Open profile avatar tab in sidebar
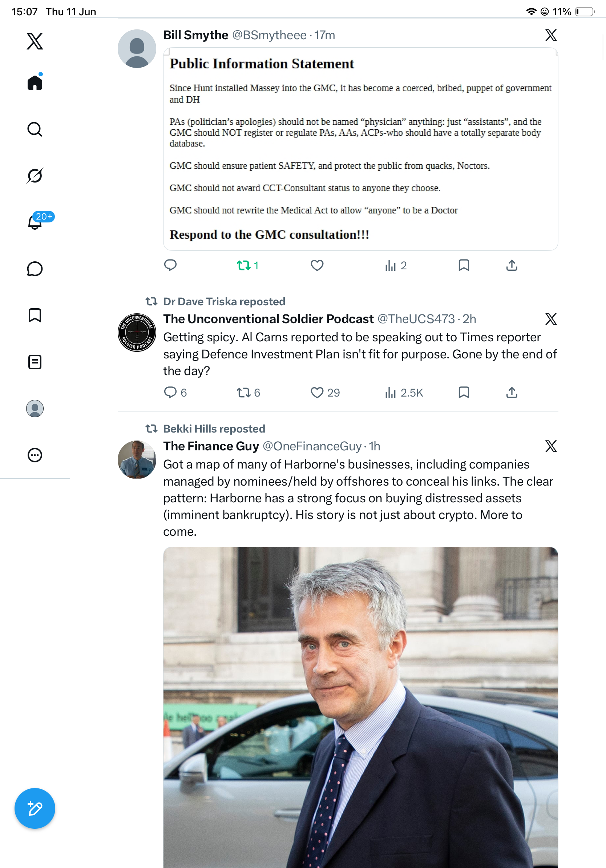Screen dimensions: 606x868 (35, 409)
